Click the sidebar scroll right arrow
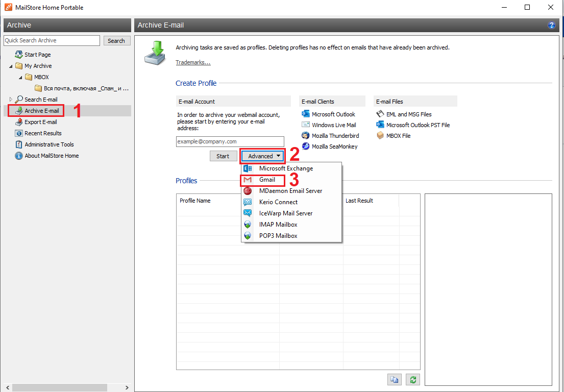Image resolution: width=564 pixels, height=392 pixels. point(127,387)
